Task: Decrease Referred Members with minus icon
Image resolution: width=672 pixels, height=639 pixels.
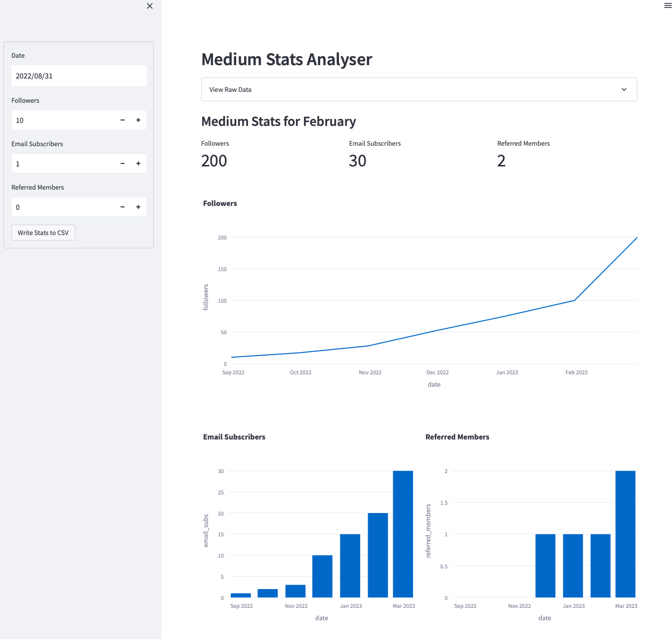Action: coord(123,207)
